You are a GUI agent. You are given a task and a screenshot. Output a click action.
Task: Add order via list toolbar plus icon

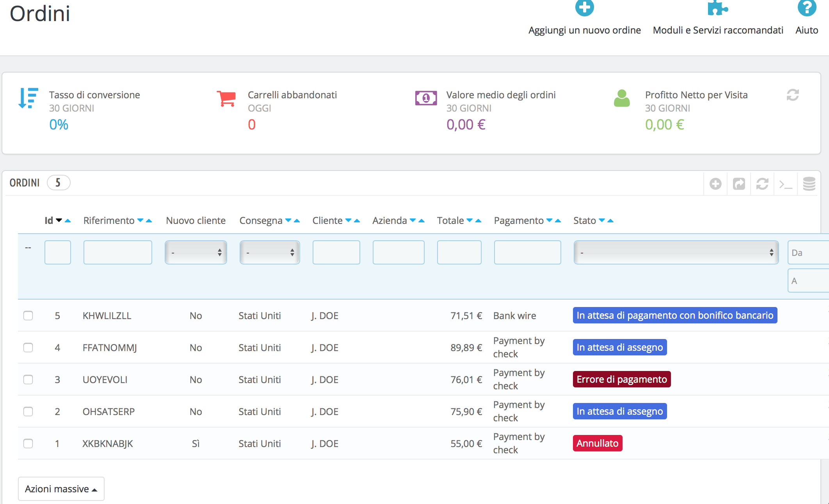click(715, 184)
